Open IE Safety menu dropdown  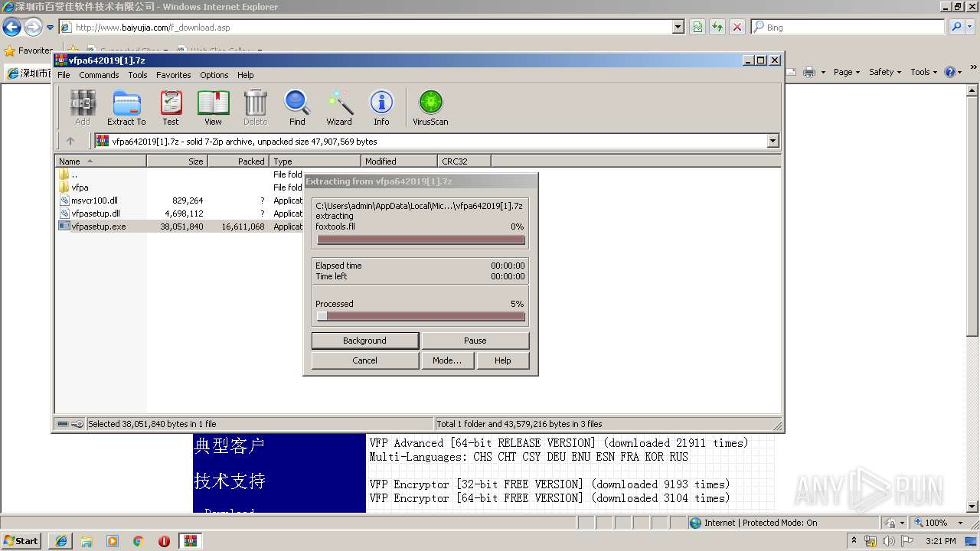pos(886,72)
